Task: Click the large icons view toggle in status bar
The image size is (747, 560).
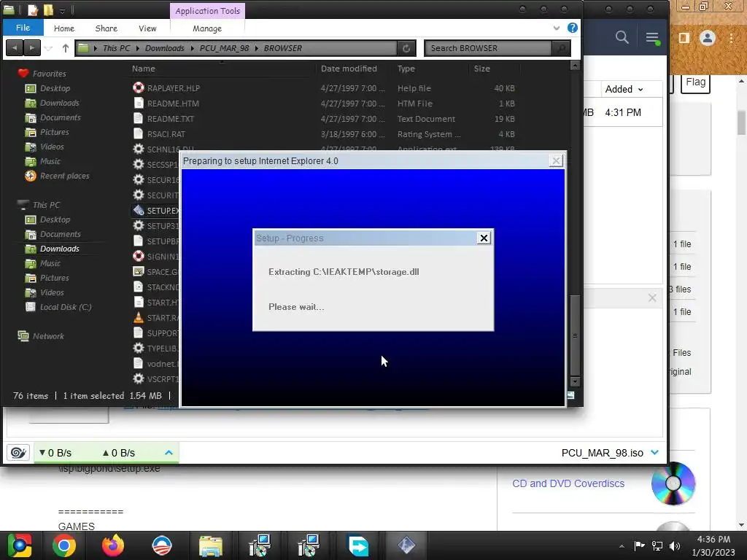Action: tap(570, 395)
